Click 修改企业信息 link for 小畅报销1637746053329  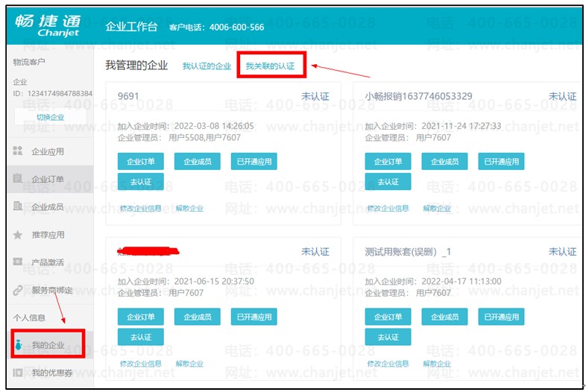[x=388, y=208]
